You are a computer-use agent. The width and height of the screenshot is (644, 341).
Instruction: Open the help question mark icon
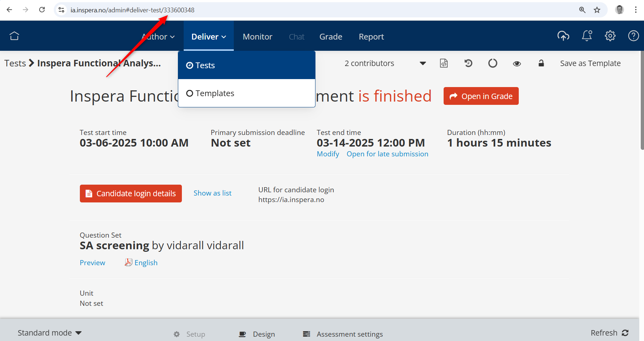(x=633, y=36)
